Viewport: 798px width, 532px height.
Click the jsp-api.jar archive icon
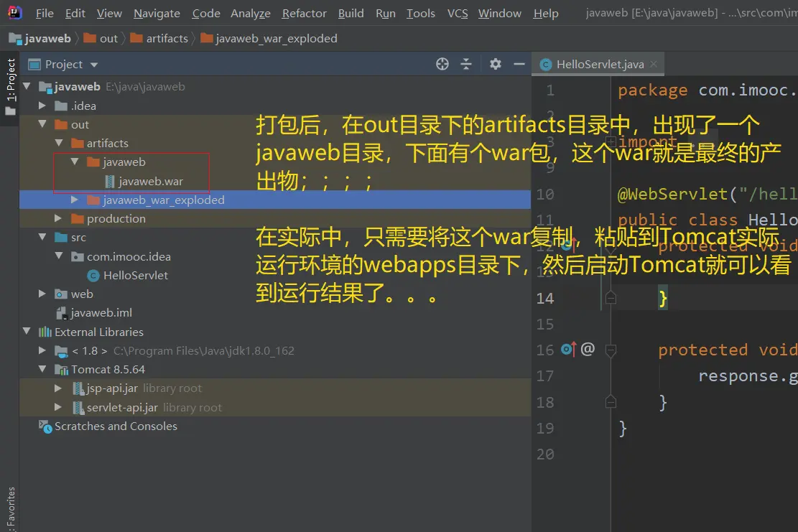tap(78, 388)
